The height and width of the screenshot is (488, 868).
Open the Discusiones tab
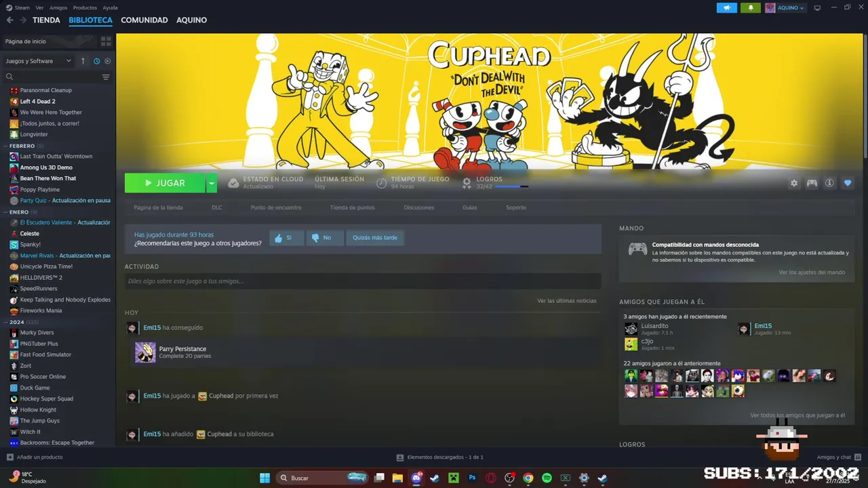tap(419, 207)
